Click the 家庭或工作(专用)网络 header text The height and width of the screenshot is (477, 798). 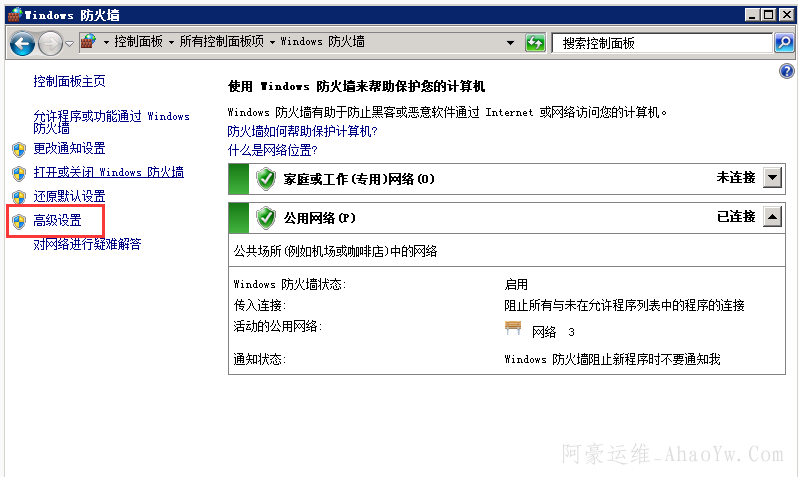pyautogui.click(x=359, y=179)
